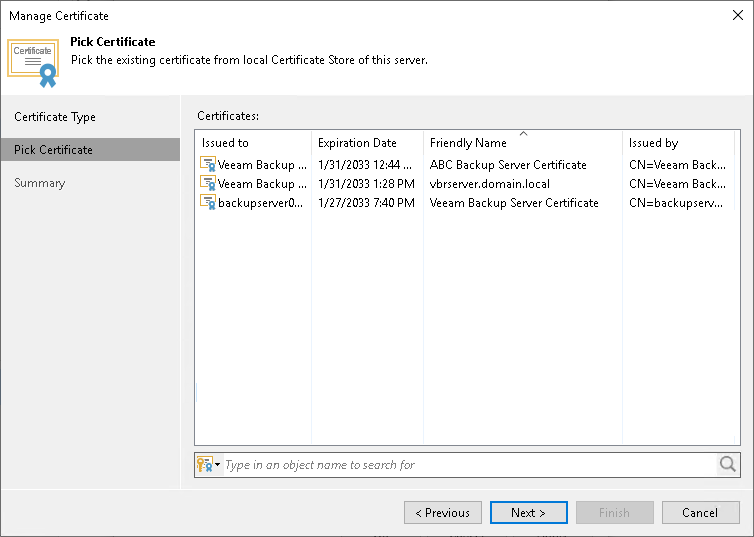Screen dimensions: 754x537
Task: Click certificate icon of vbrserver.domain.local row
Action: (208, 183)
